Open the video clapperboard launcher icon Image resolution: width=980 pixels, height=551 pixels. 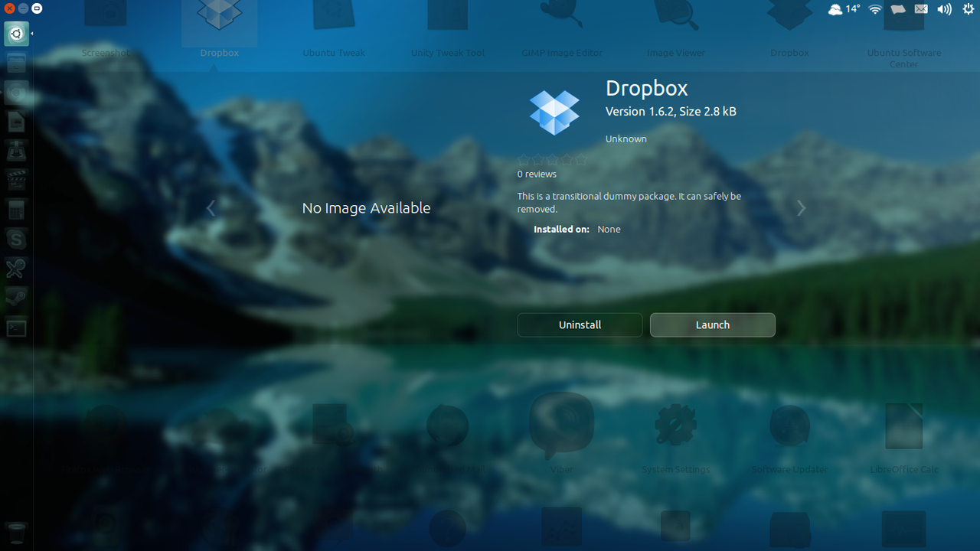point(17,181)
